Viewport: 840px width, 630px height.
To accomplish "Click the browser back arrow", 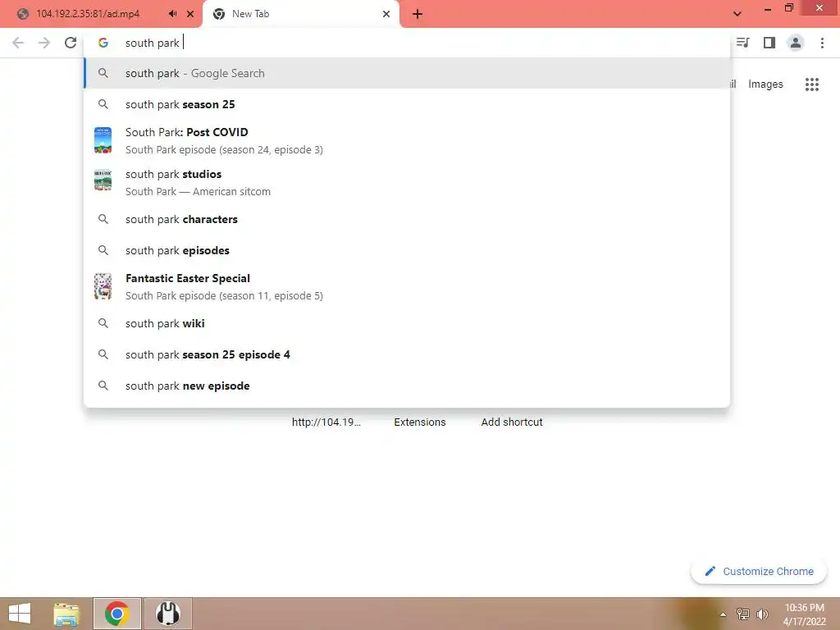I will click(18, 43).
